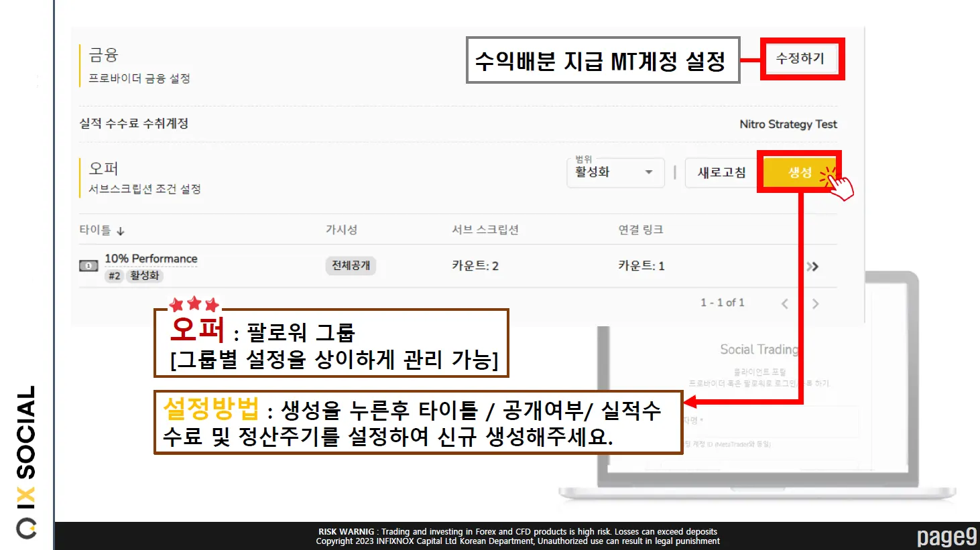Click the 가시성 column header
980x550 pixels.
click(x=341, y=230)
